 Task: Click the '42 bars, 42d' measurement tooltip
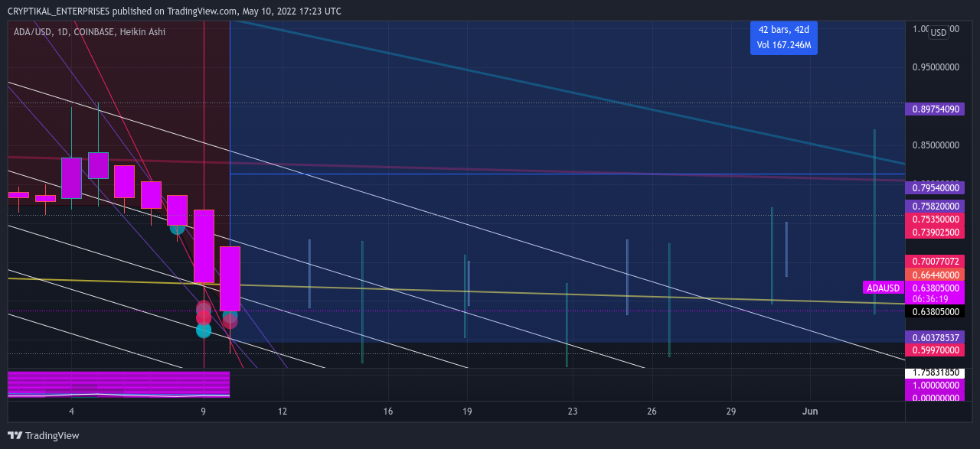pyautogui.click(x=784, y=37)
